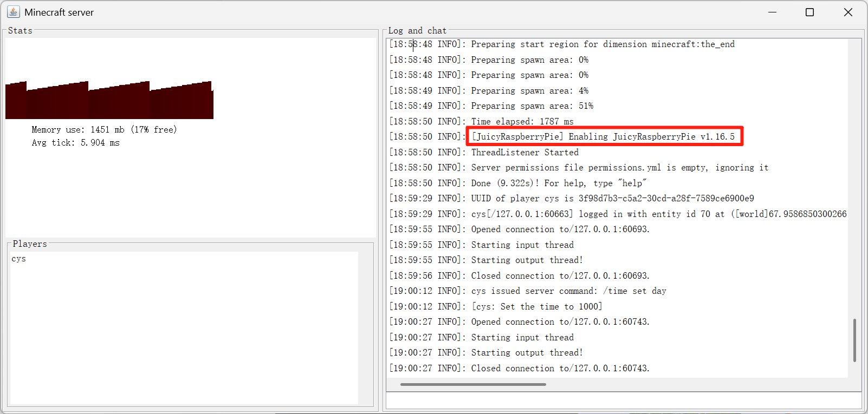Click the 'Stats' panel label
Viewport: 868px width, 414px height.
[x=20, y=31]
